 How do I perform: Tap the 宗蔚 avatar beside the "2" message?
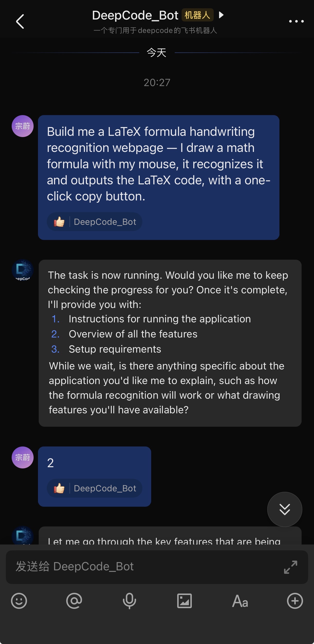tap(23, 457)
